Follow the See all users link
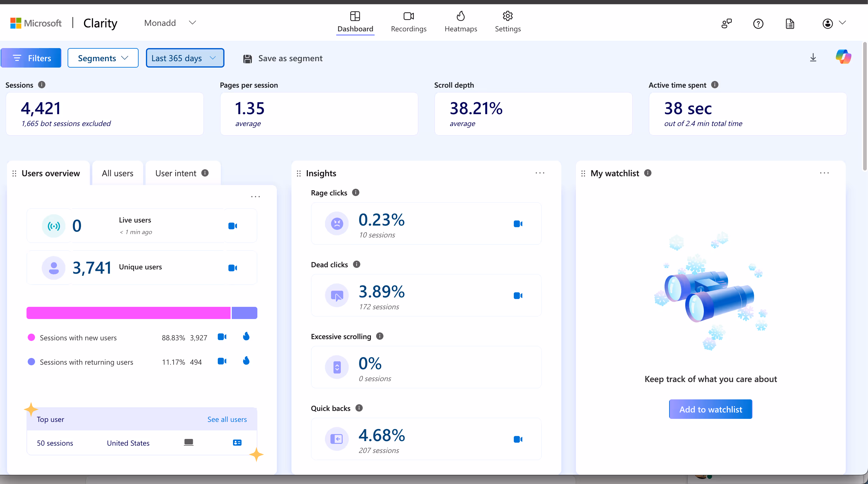The width and height of the screenshot is (868, 484). tap(227, 419)
